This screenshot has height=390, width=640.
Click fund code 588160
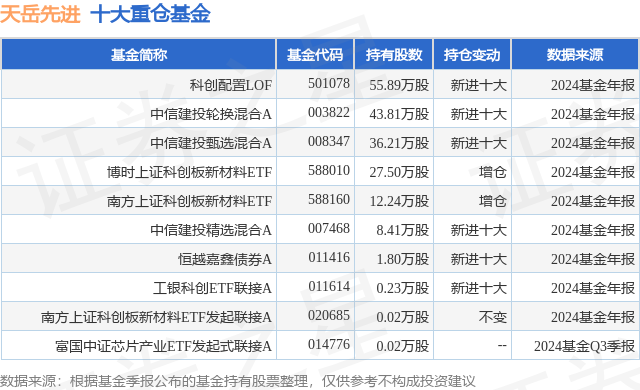(329, 199)
